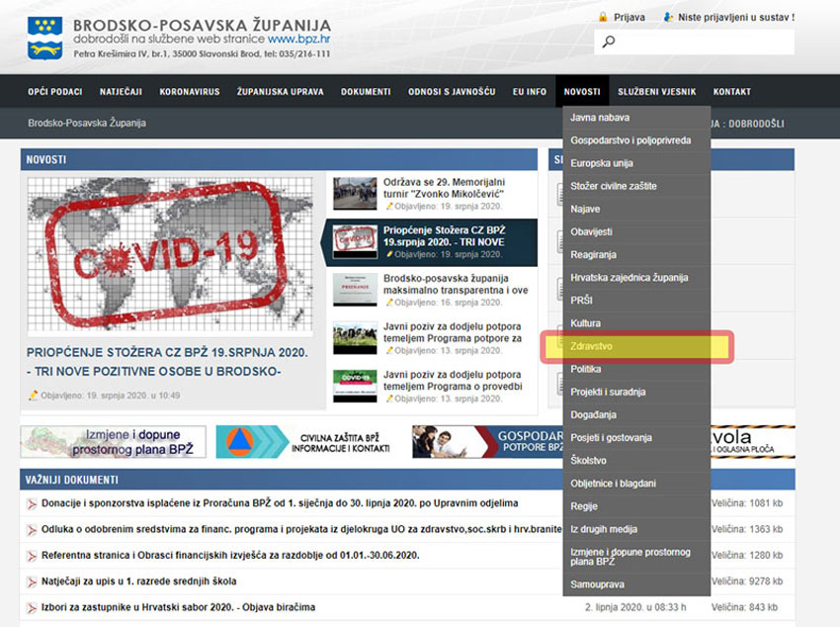This screenshot has height=627, width=840.
Task: Click the PDF icon beside Donacije i sponzorstva
Action: (32, 504)
